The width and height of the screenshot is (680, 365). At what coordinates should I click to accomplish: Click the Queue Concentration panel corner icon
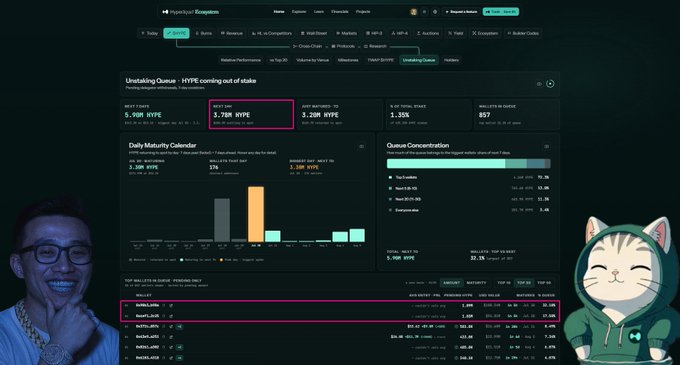pos(546,147)
